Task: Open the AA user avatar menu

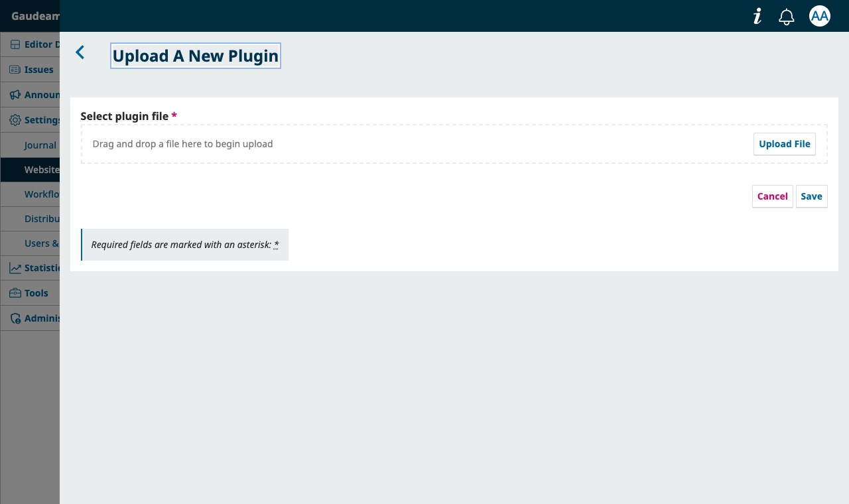Action: point(820,16)
